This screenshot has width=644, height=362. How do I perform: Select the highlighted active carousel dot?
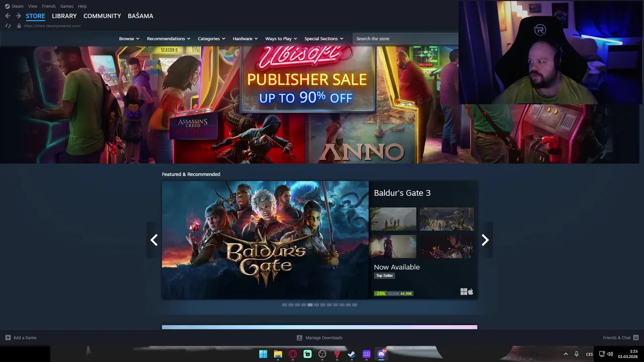click(310, 305)
